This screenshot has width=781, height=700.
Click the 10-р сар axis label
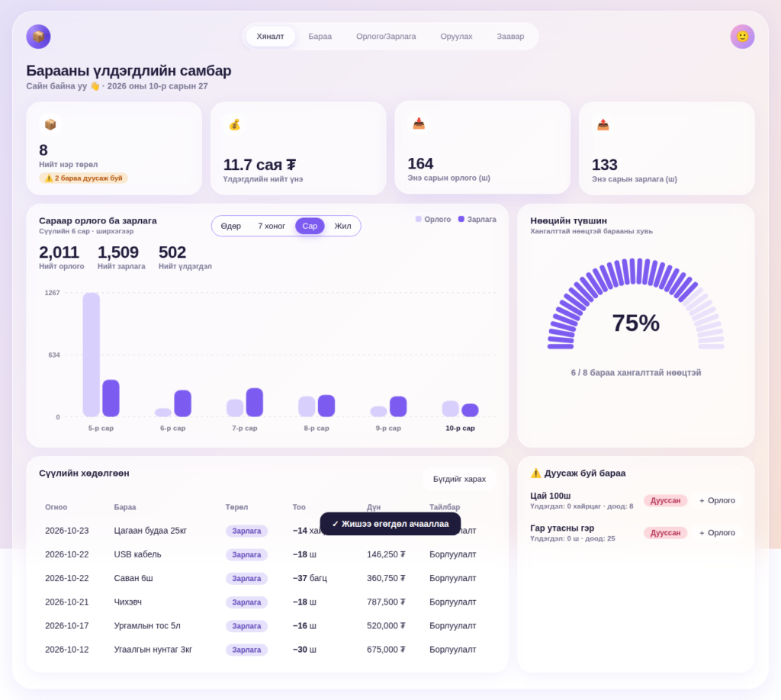click(x=460, y=429)
